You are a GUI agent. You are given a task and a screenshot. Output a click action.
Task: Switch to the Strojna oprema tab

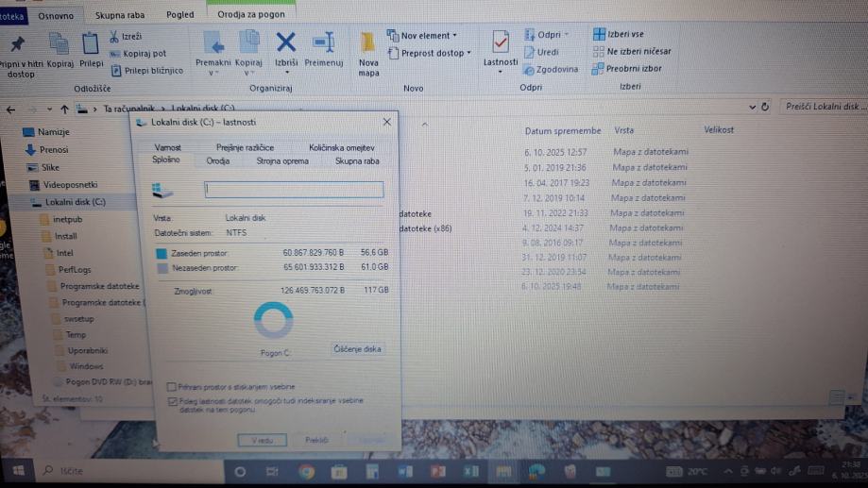tap(281, 161)
